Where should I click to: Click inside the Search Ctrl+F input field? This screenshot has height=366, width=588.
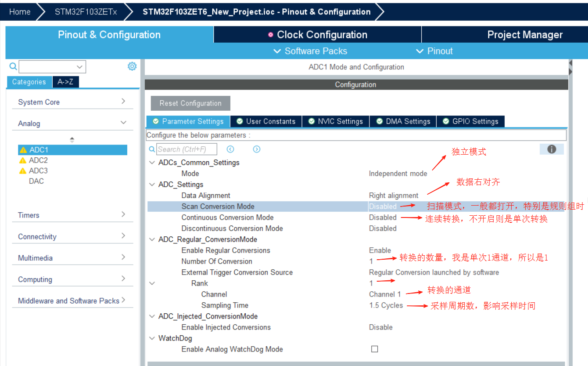tap(186, 149)
